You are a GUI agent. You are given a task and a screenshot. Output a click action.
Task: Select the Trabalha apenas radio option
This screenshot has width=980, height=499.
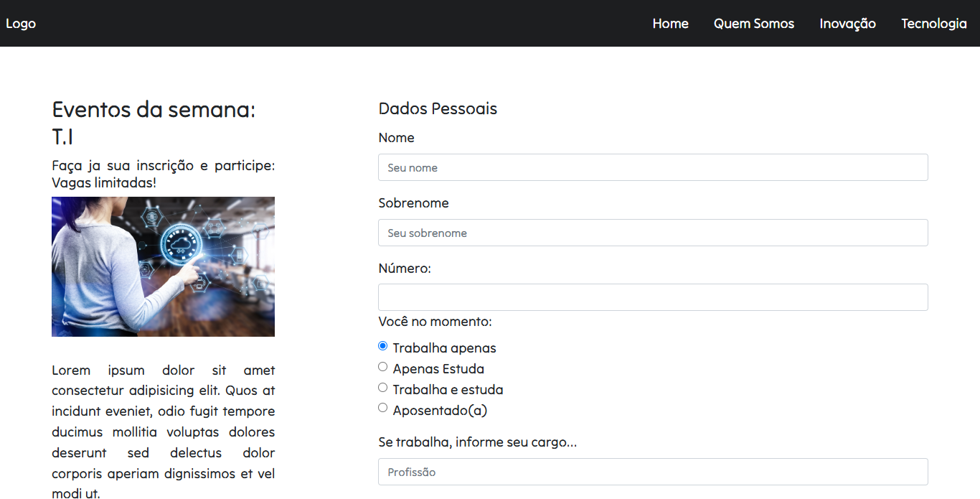coord(382,346)
